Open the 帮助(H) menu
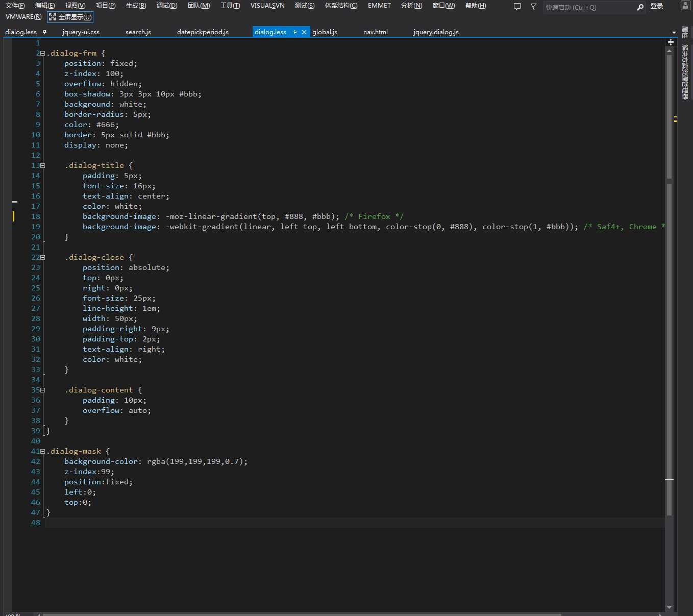 (476, 6)
